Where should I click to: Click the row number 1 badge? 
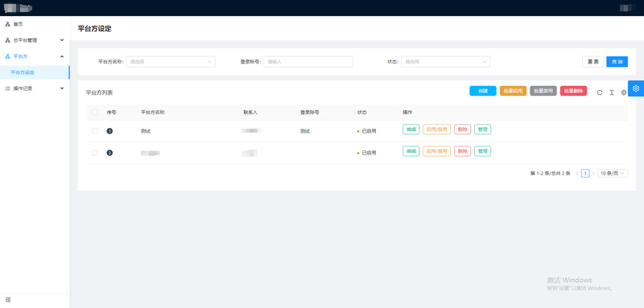tap(109, 131)
